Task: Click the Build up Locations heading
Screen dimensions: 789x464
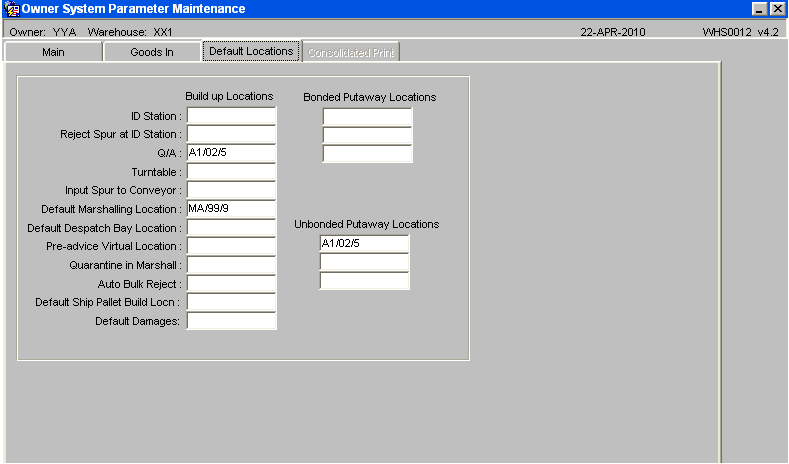Action: tap(229, 96)
